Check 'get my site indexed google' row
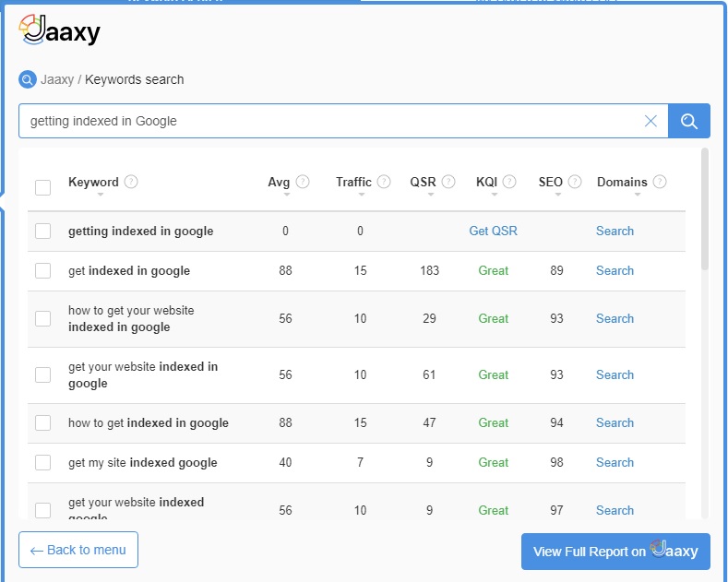 pos(43,462)
